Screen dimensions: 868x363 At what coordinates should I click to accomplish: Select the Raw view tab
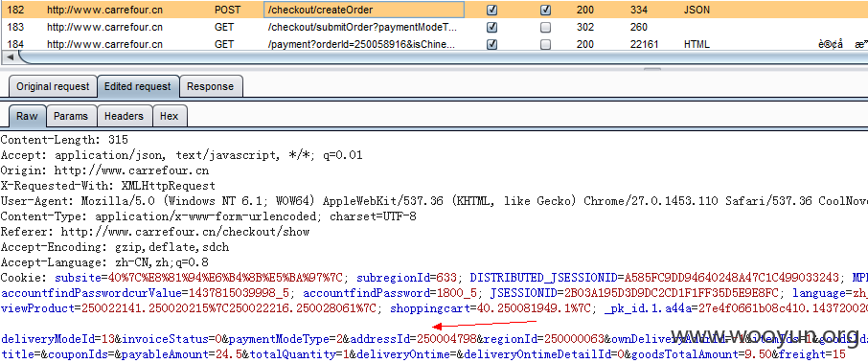27,116
